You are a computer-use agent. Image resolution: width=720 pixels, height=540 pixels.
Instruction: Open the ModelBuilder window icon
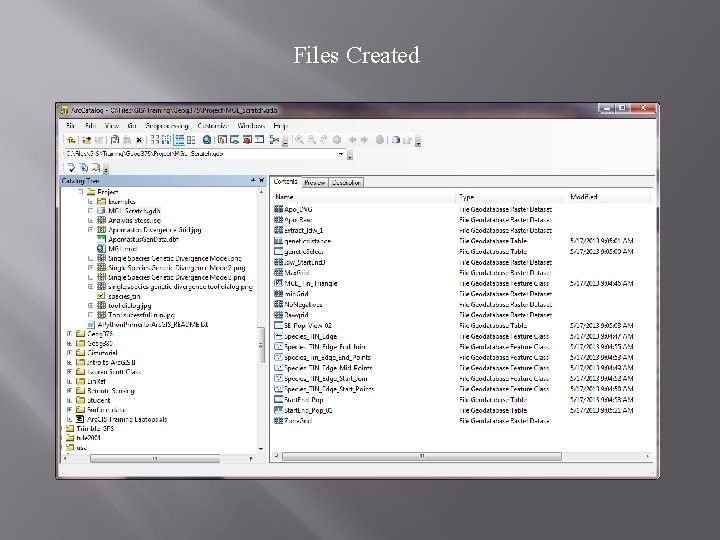pyautogui.click(x=275, y=140)
